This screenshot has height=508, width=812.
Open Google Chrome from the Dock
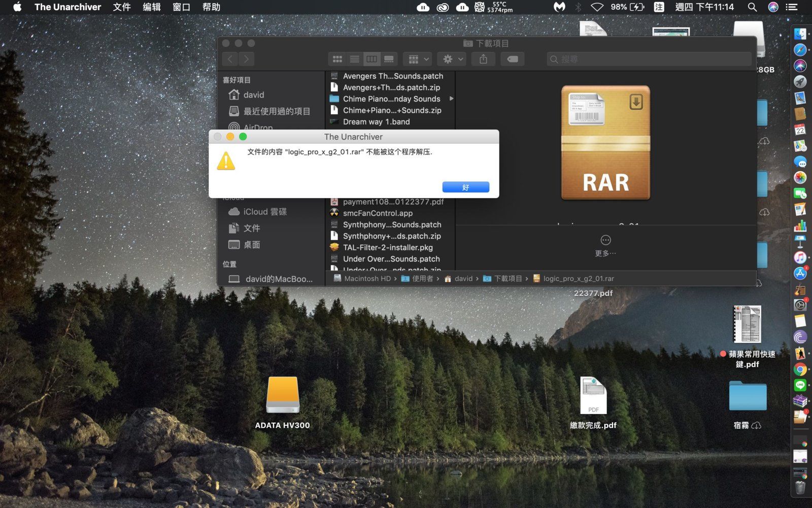click(800, 369)
